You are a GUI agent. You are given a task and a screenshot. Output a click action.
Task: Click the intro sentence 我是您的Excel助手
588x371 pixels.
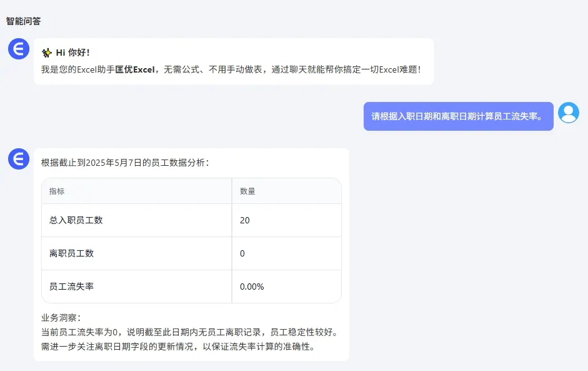coord(231,69)
